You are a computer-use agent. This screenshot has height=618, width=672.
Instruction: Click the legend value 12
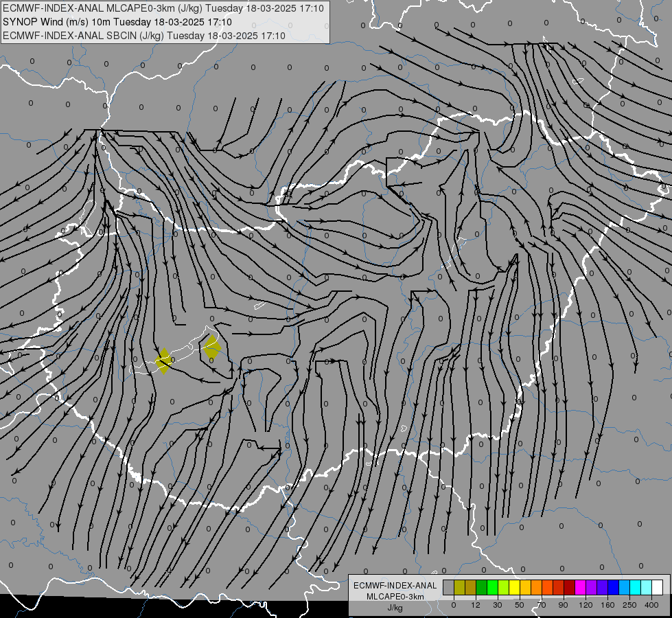(476, 605)
